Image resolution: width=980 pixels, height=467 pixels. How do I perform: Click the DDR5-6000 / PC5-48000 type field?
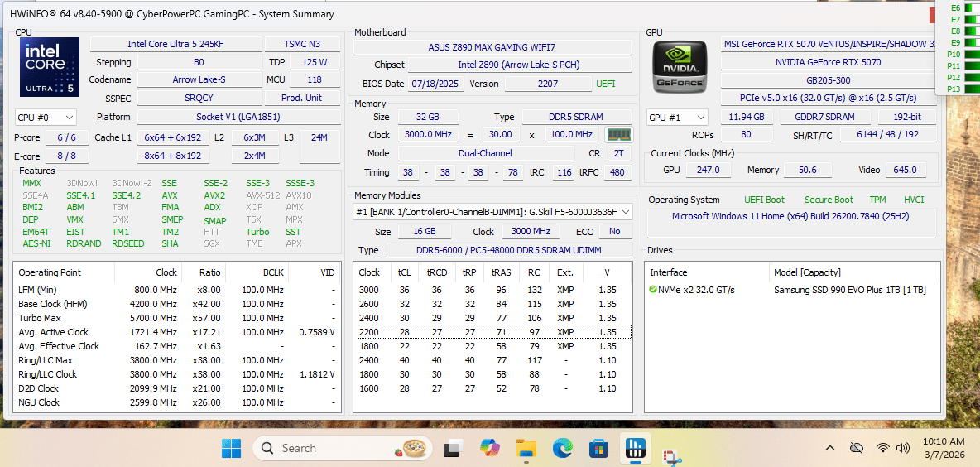(509, 251)
